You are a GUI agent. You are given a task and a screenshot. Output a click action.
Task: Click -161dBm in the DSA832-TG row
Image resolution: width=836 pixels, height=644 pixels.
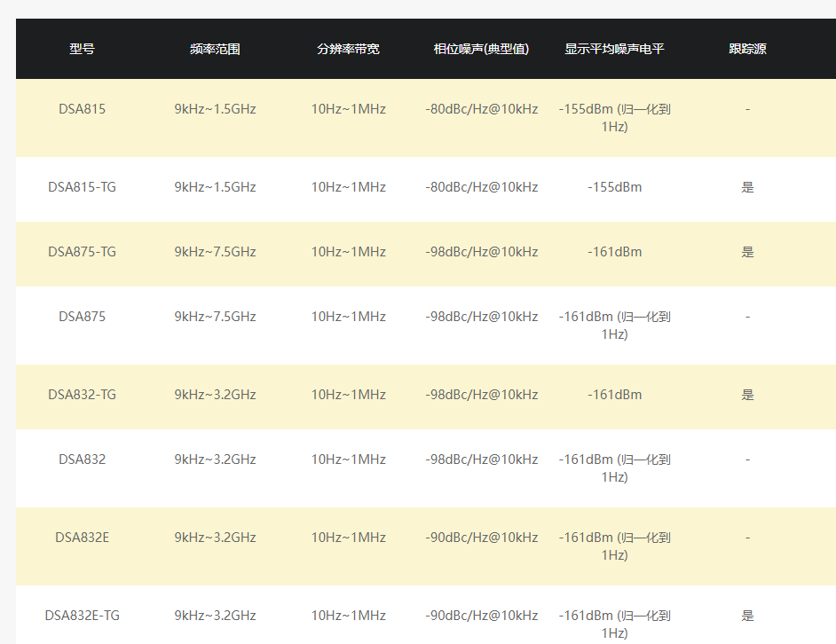pos(615,395)
